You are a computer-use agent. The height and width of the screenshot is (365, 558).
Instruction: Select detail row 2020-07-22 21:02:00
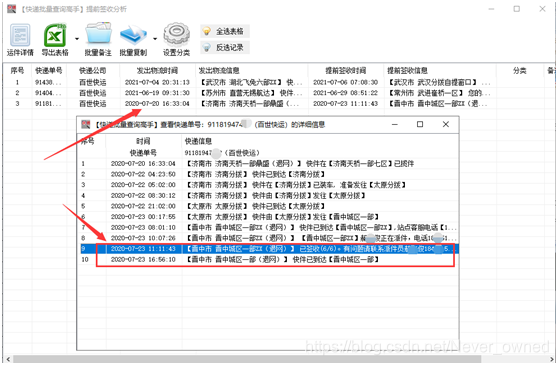268,206
